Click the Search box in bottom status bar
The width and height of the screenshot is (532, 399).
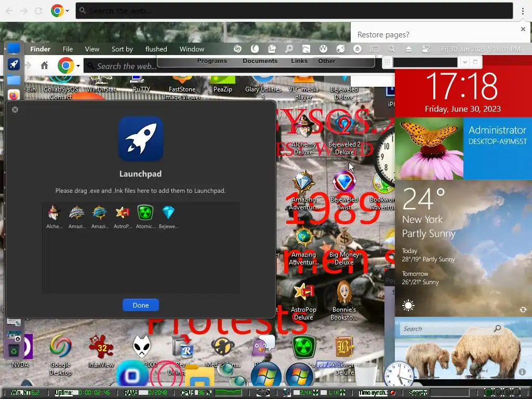click(x=449, y=393)
